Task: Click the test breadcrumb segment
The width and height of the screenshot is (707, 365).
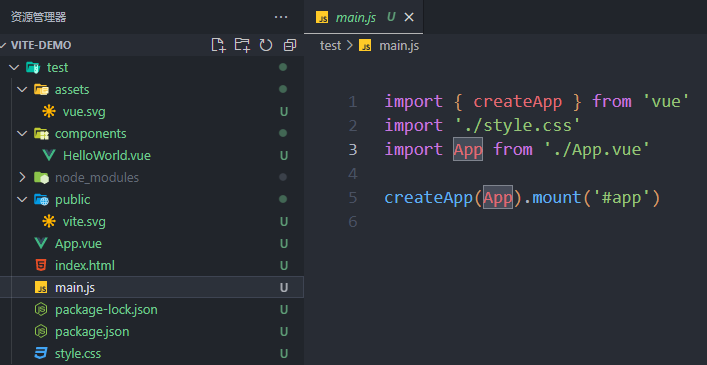Action: (x=331, y=46)
